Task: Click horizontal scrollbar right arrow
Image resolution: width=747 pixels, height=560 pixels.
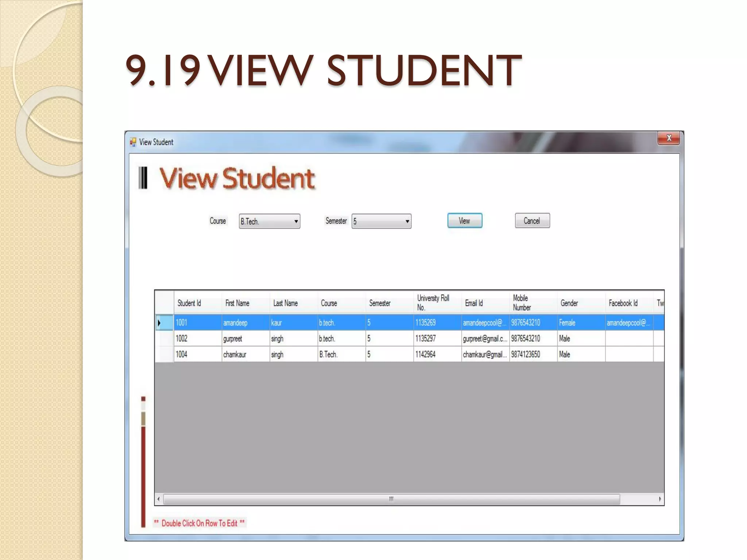Action: pyautogui.click(x=660, y=499)
